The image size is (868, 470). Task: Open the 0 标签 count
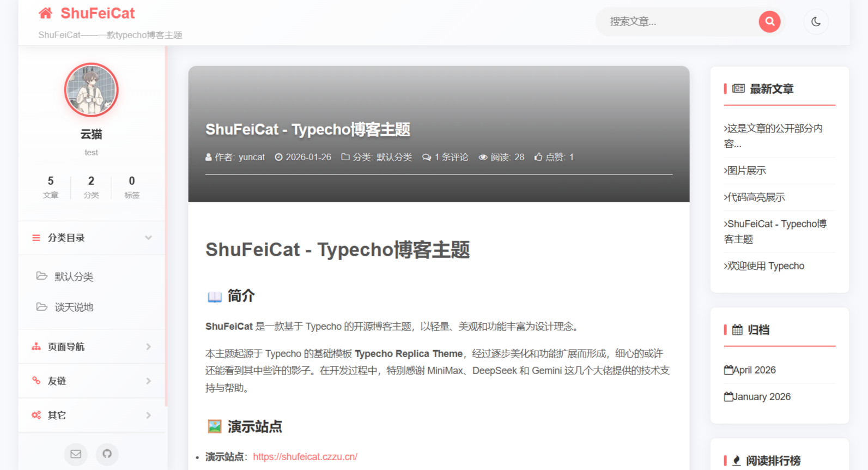tap(132, 187)
